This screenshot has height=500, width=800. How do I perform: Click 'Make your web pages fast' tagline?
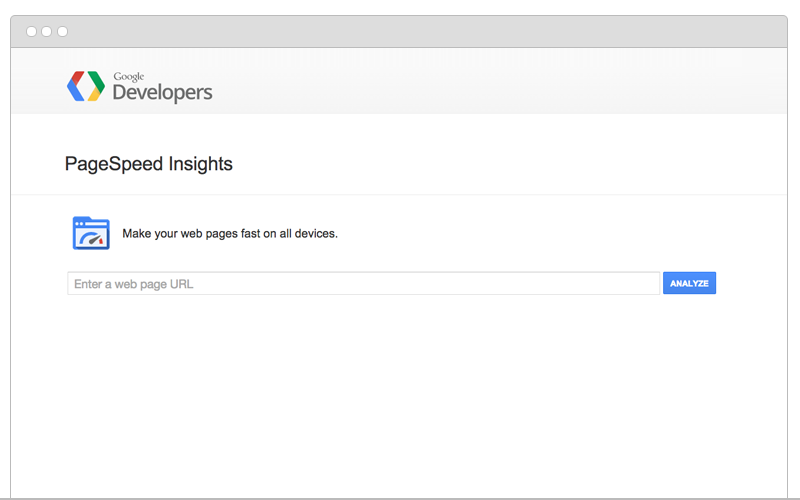(x=230, y=234)
